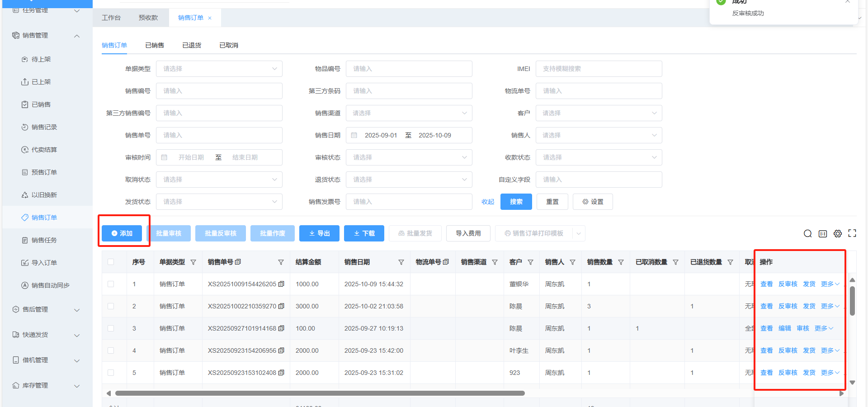Check the select-all header checkbox
Viewport: 868px width, 407px height.
[111, 262]
